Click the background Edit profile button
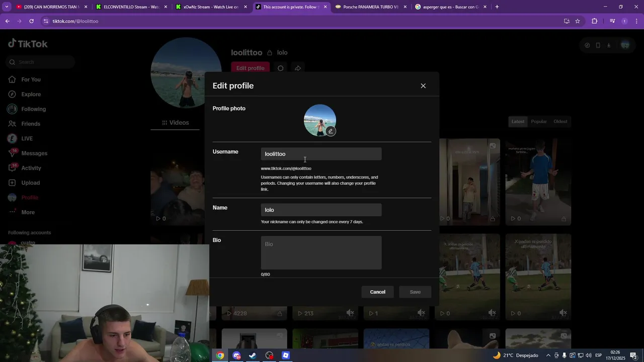The width and height of the screenshot is (644, 362). [x=250, y=68]
